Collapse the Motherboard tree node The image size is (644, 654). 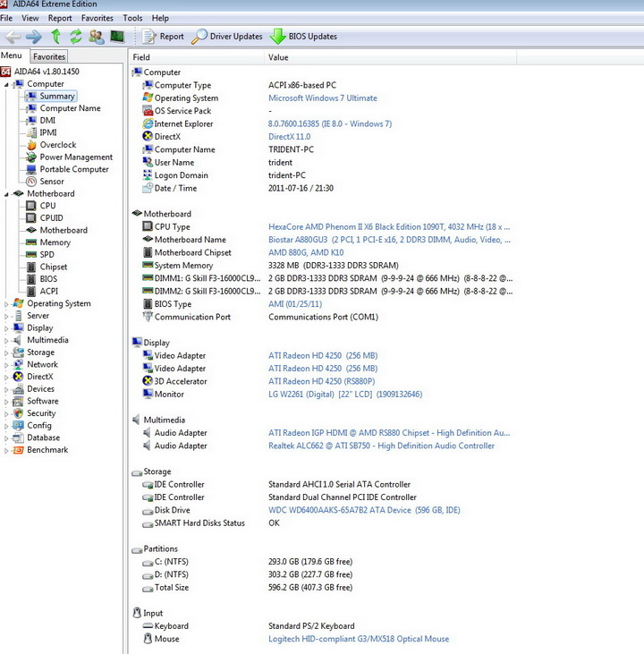tap(6, 194)
